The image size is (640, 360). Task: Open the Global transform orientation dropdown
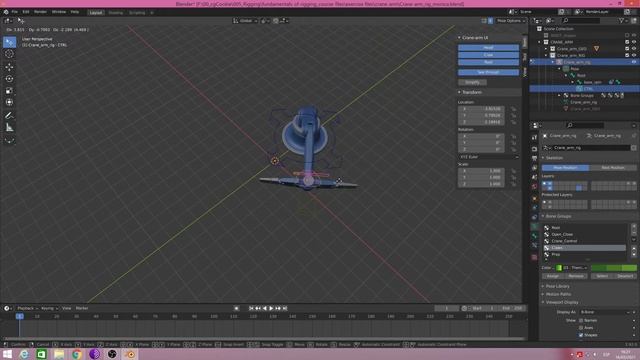245,21
